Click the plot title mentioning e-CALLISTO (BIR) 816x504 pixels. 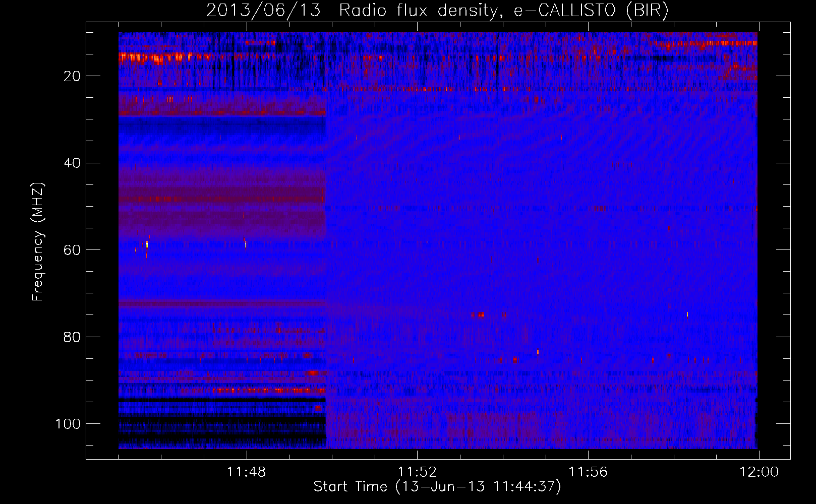pos(437,11)
